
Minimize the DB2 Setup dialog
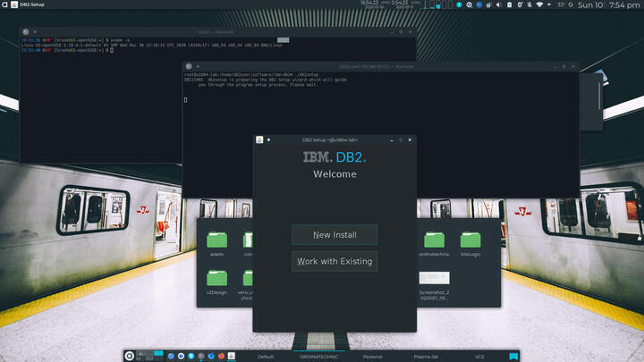coord(392,140)
